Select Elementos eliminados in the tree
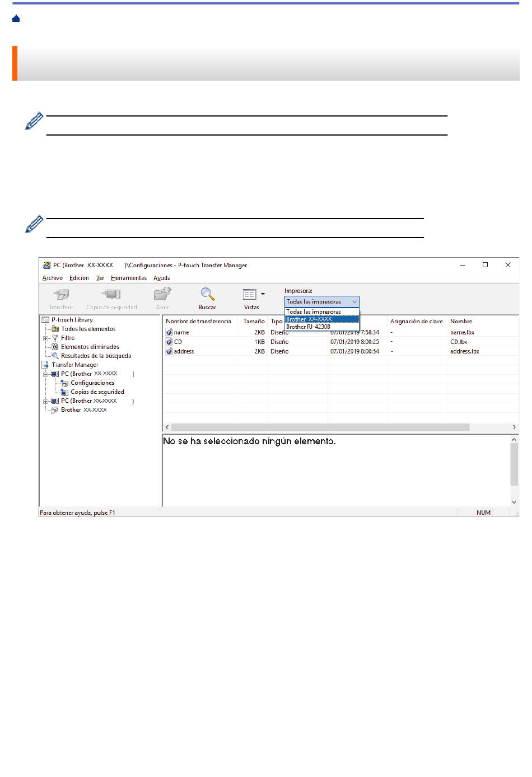Screen dimensions: 532x777 pyautogui.click(x=90, y=347)
